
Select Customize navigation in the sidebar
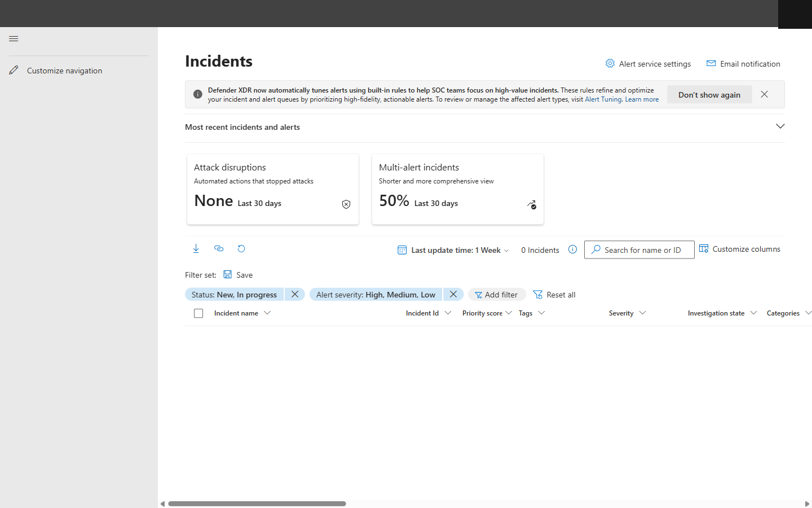[64, 70]
